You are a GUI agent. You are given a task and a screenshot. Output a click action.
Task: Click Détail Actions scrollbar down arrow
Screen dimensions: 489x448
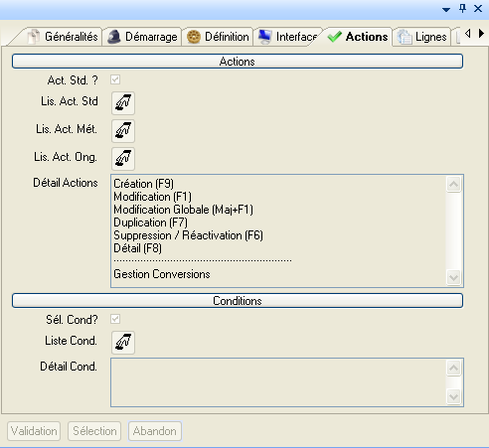pyautogui.click(x=453, y=277)
